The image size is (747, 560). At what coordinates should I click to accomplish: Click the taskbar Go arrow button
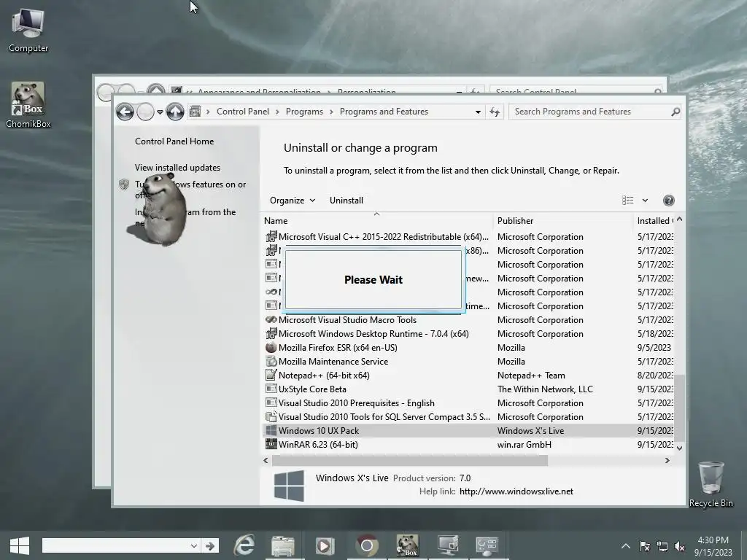[209, 545]
